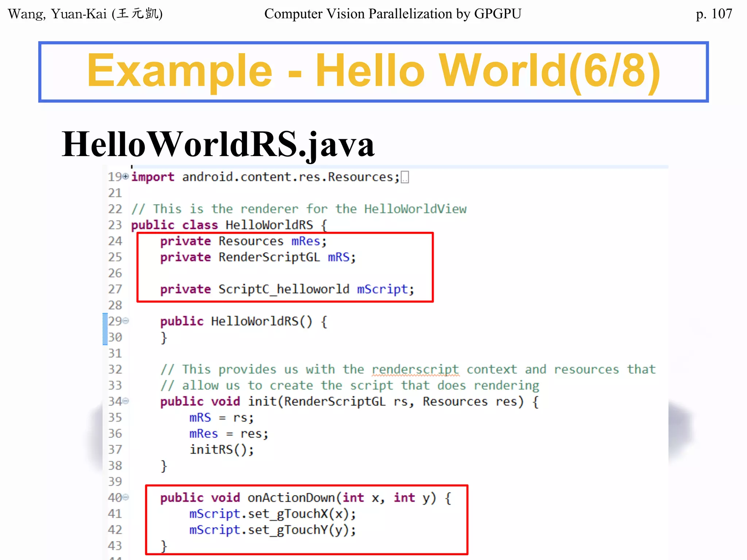
Task: Click the 'initRS();' call
Action: point(221,450)
